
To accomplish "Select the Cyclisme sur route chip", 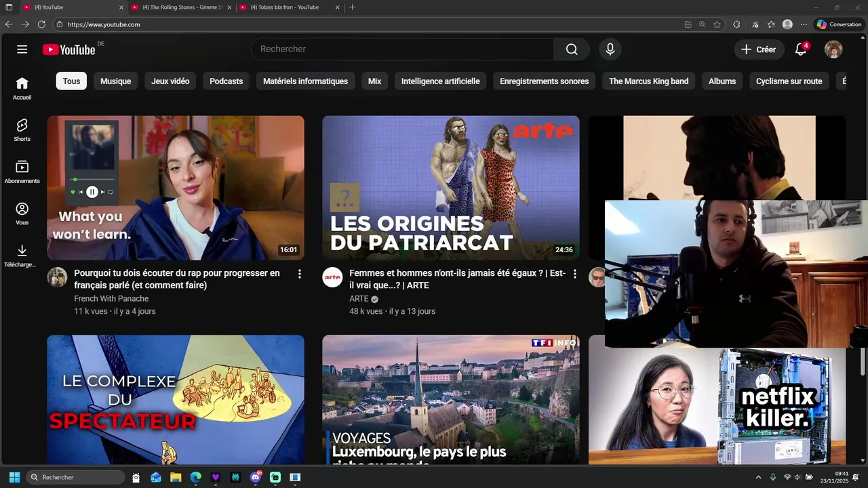I will (x=789, y=81).
